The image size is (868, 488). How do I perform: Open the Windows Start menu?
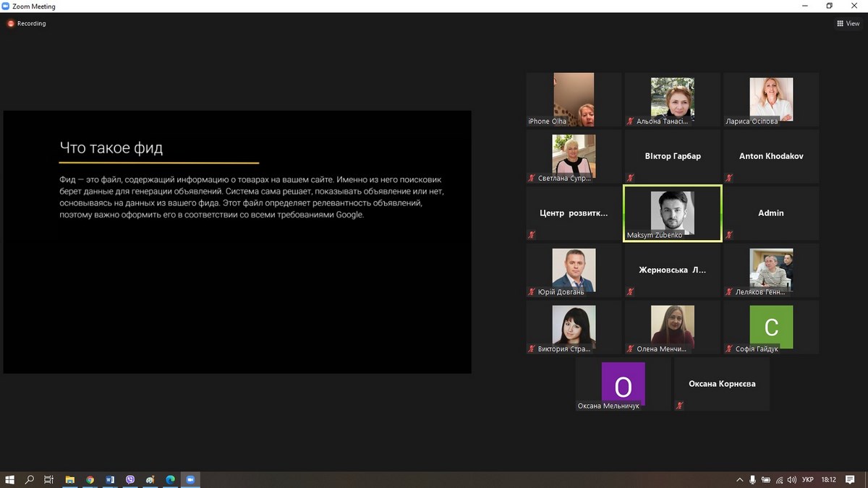10,479
